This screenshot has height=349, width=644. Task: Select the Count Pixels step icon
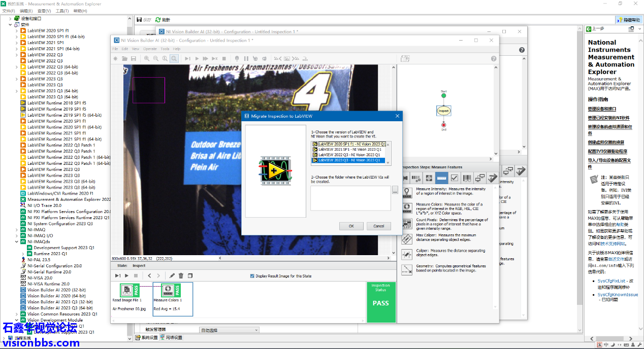[407, 223]
